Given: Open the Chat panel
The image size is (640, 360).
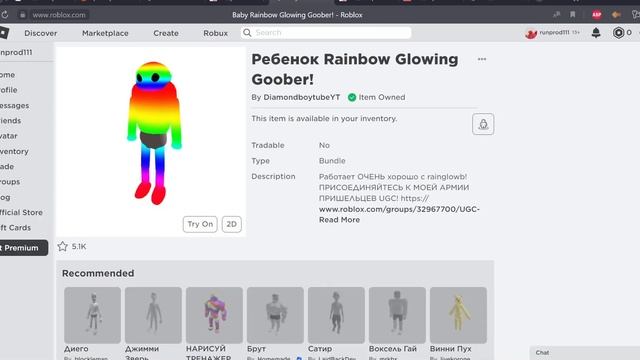Looking at the screenshot, I should 584,353.
